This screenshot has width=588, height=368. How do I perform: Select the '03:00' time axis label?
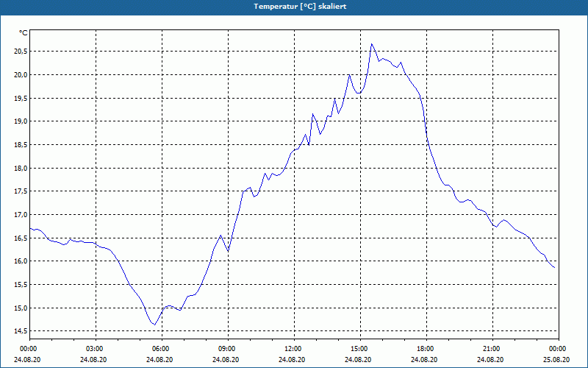click(x=96, y=349)
